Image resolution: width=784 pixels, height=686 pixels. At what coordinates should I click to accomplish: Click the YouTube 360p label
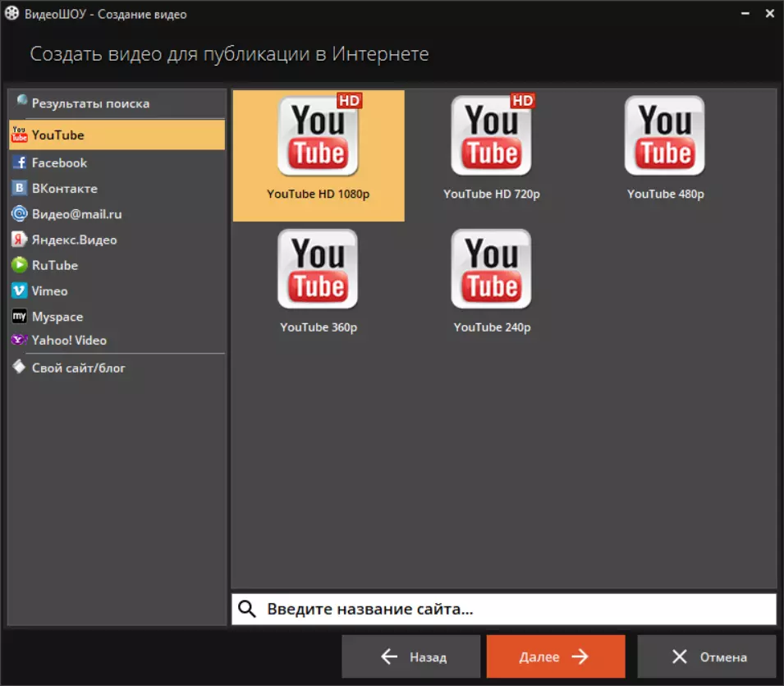coord(319,327)
